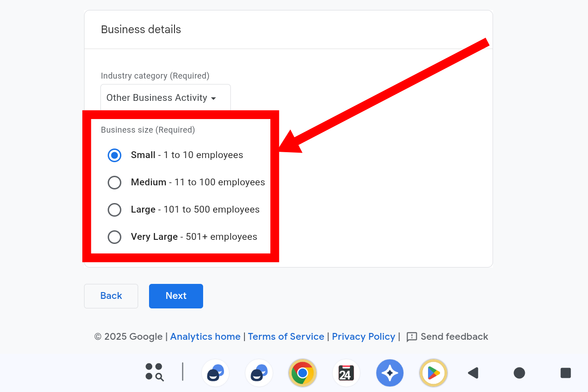The width and height of the screenshot is (588, 392).
Task: Open the app launcher search icon
Action: (154, 372)
